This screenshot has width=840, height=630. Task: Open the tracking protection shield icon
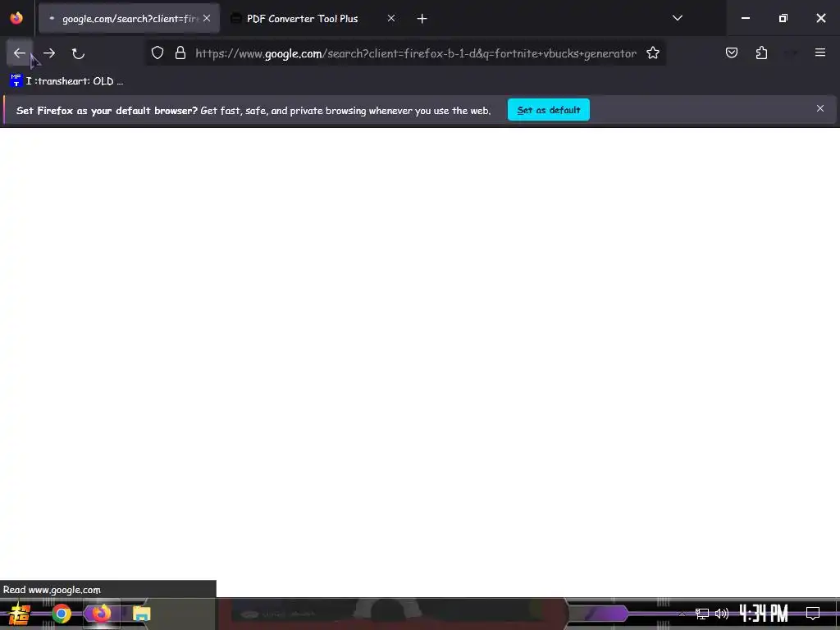157,53
